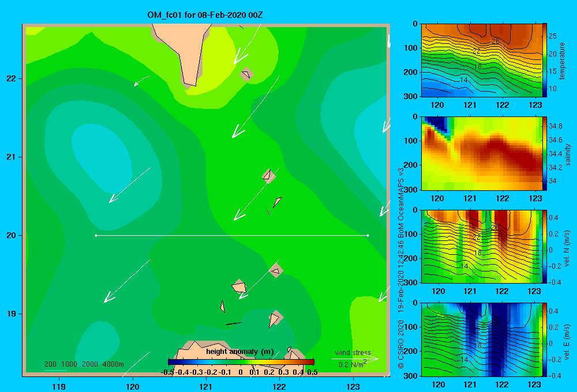Click longitude tick label '123' under the main map
Screen dimensions: 577x392
tap(353, 386)
